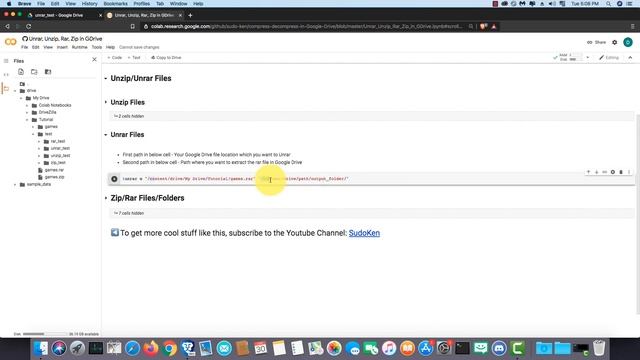Expand the Unzip Files section

[x=106, y=102]
